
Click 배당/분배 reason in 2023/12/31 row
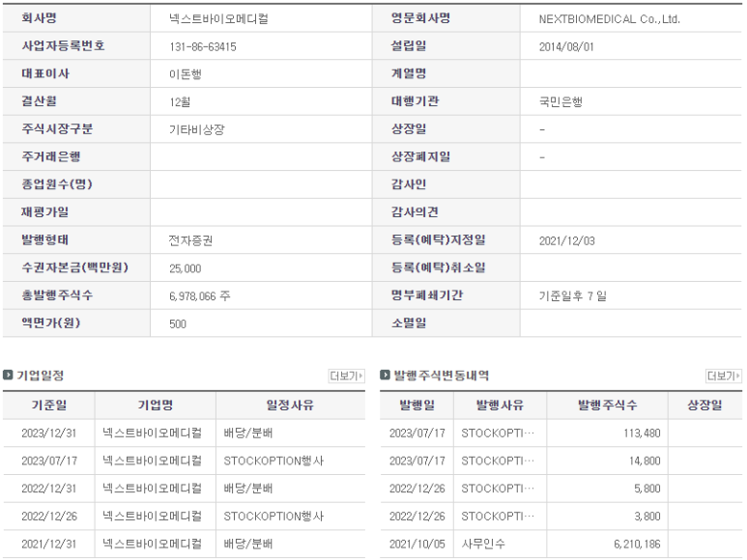(x=247, y=433)
